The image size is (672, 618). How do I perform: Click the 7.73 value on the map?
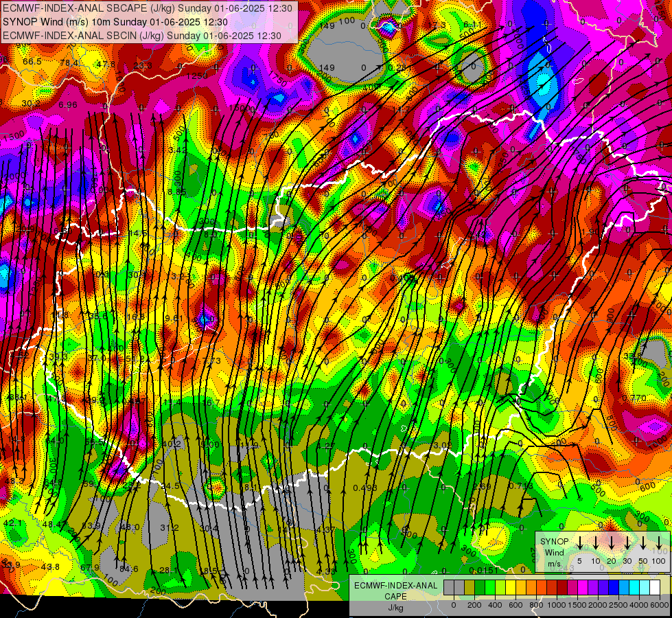211,361
